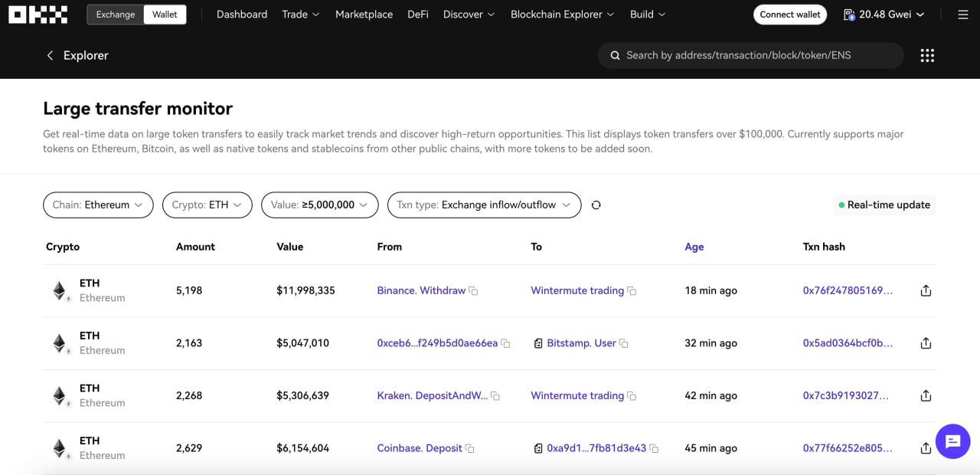Open the hamburger menu icon
The width and height of the screenshot is (980, 475).
[963, 15]
